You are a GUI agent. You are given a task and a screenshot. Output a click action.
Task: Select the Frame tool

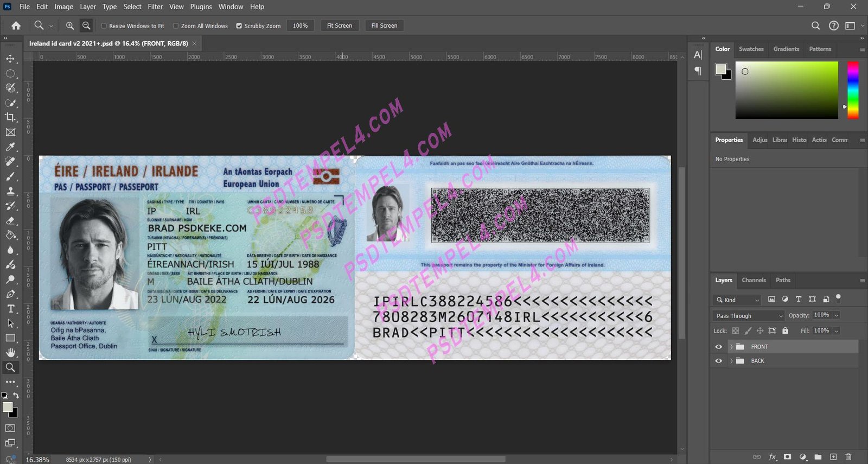pos(10,132)
